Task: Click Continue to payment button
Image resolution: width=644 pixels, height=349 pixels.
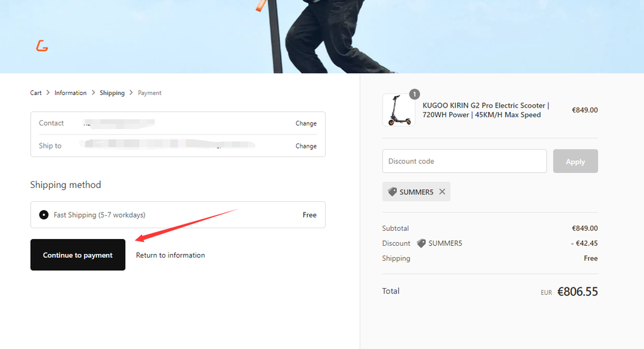Action: tap(77, 255)
